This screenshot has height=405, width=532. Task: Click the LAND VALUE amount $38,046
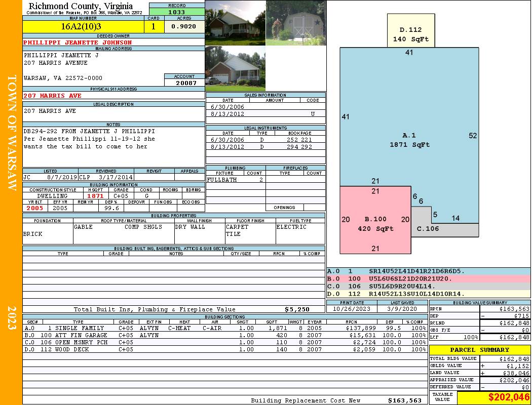pos(516,373)
